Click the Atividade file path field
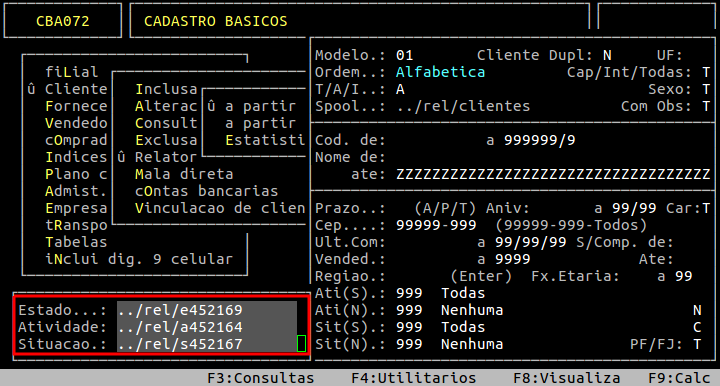Viewport: 720px width, 386px height. pos(207,327)
